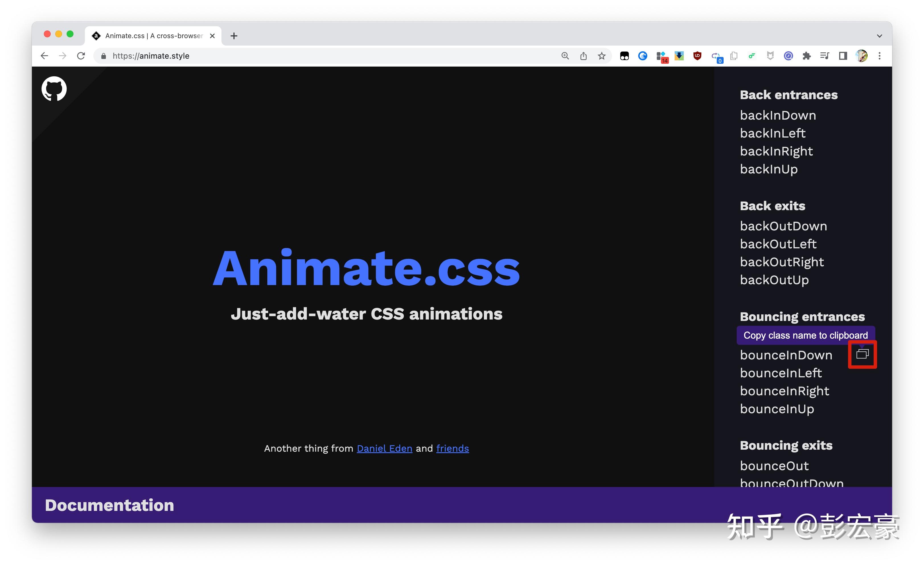Open the browser zoom magnifier icon
Image resolution: width=924 pixels, height=565 pixels.
565,56
